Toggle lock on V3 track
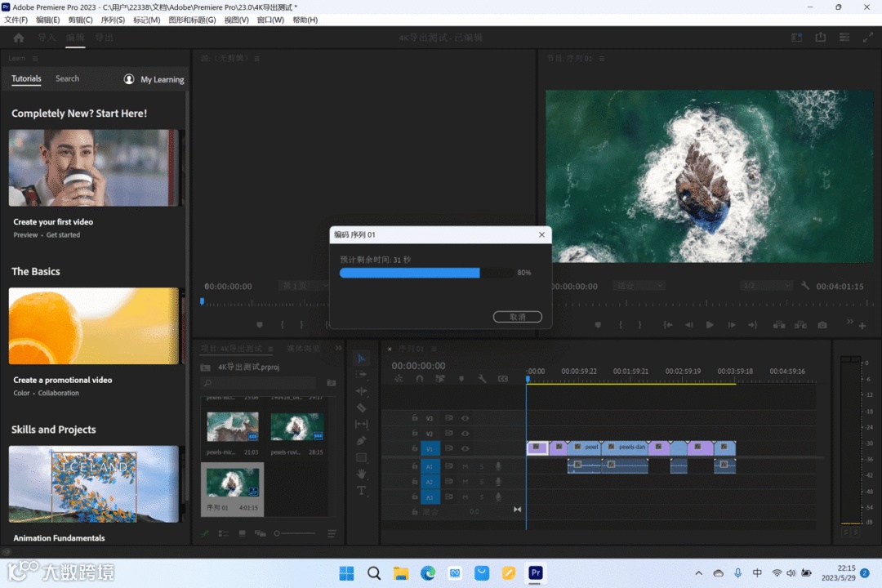The width and height of the screenshot is (882, 588). (415, 418)
